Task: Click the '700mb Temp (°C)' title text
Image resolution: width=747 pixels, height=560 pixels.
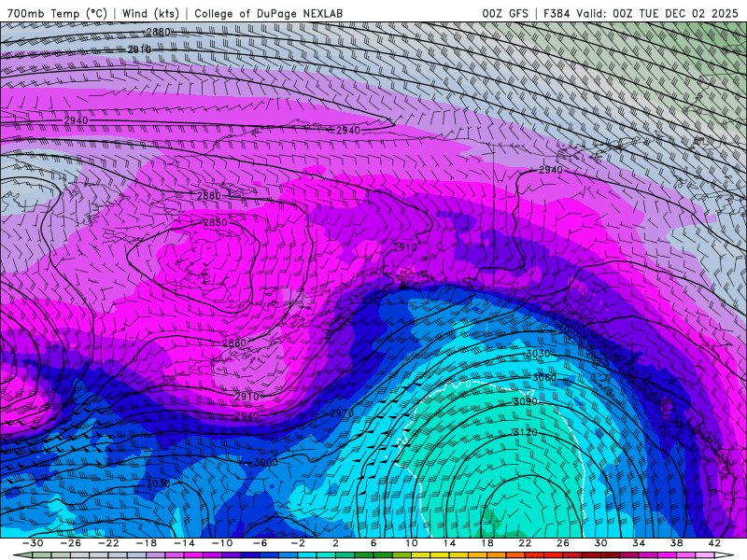Action: (x=57, y=13)
